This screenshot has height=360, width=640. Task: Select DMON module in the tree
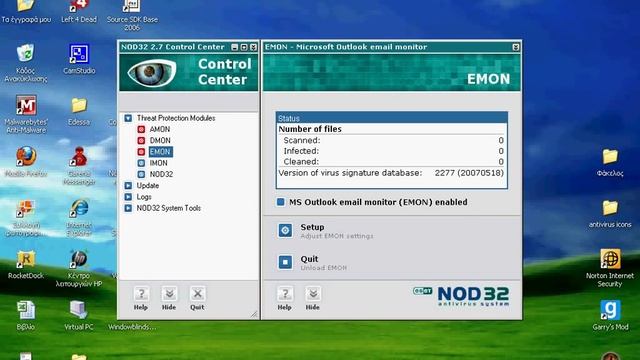click(x=160, y=140)
